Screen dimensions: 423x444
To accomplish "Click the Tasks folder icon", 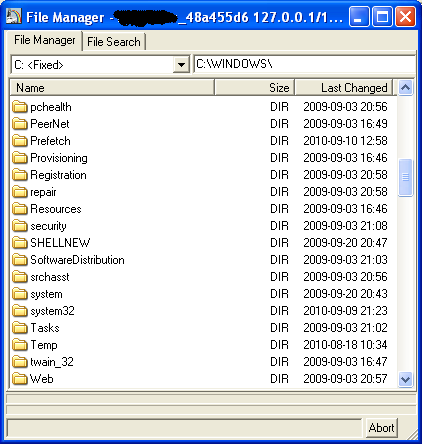I will pos(20,328).
